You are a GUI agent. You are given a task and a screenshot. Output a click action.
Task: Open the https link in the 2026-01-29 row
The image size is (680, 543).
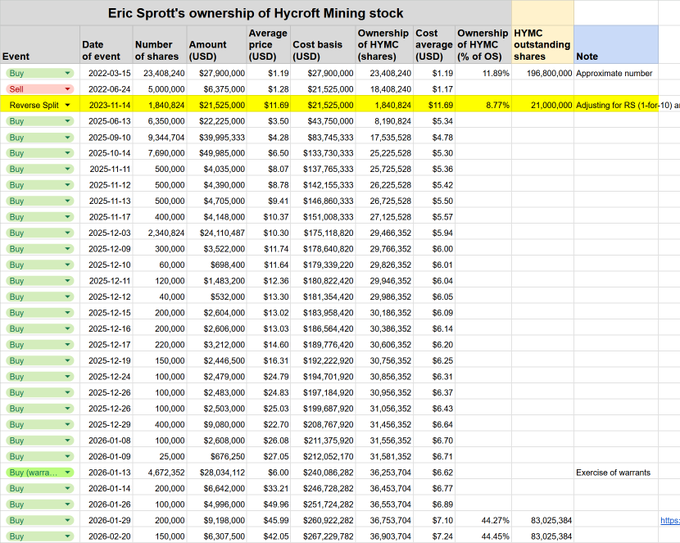(x=670, y=520)
